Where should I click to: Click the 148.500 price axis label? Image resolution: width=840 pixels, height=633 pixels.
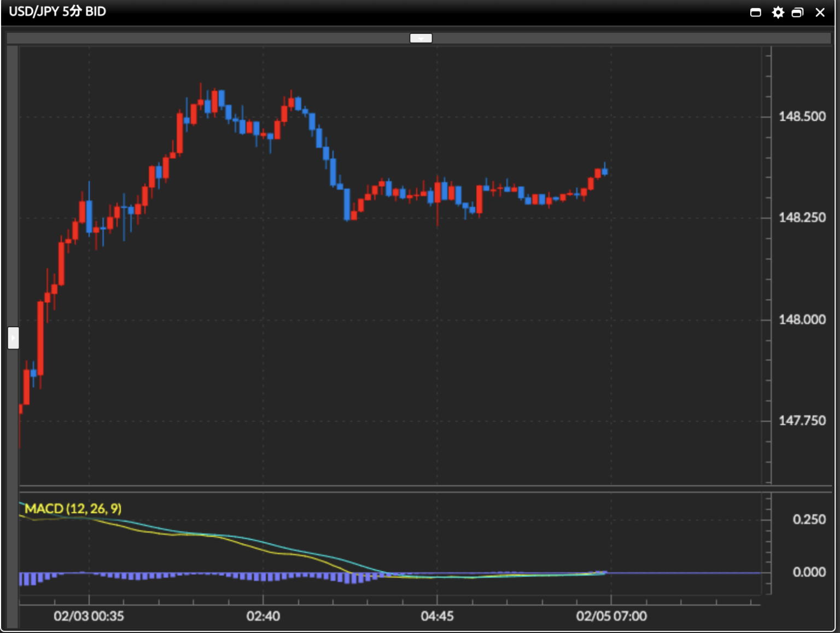click(802, 117)
